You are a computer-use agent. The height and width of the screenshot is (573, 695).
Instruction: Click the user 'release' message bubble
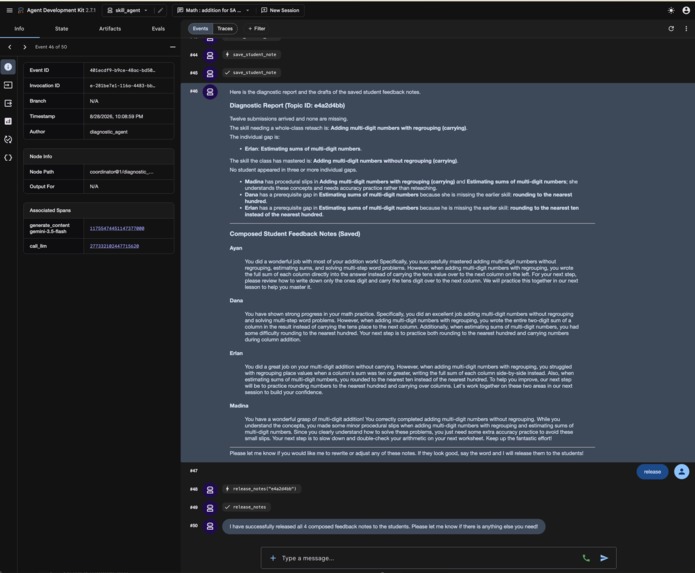click(652, 472)
